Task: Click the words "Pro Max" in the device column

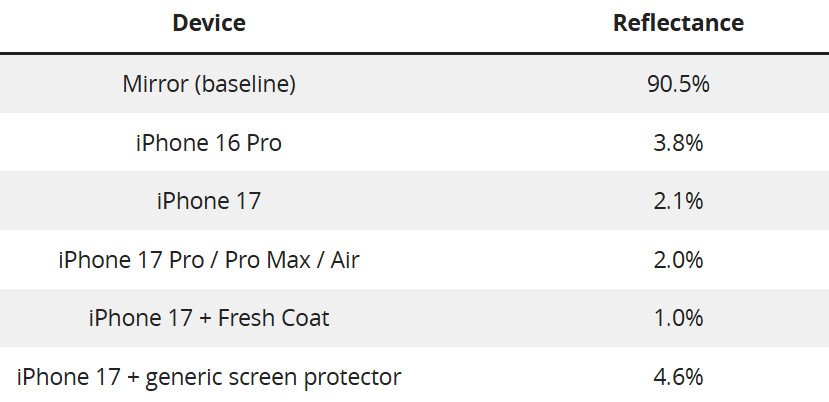Action: click(x=260, y=260)
